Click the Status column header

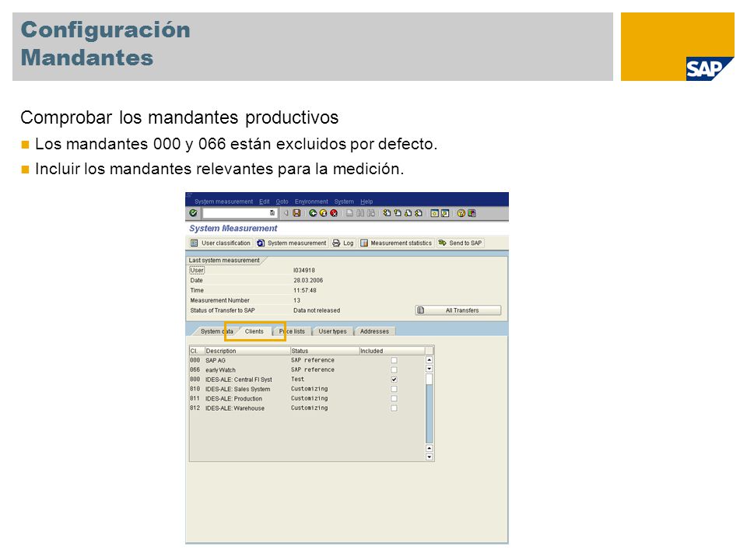pyautogui.click(x=325, y=351)
